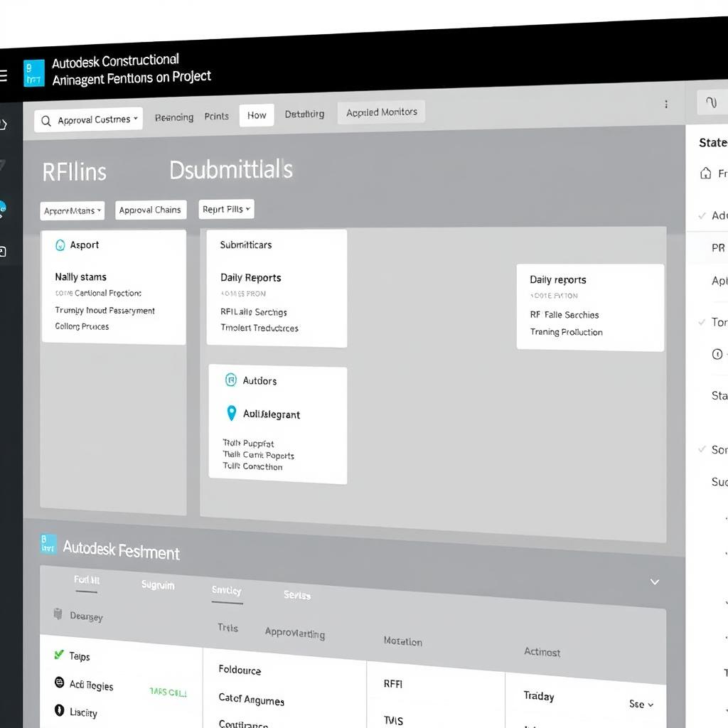This screenshot has width=728, height=728.
Task: Click the square icon in left sidebar
Action: [x=3, y=252]
